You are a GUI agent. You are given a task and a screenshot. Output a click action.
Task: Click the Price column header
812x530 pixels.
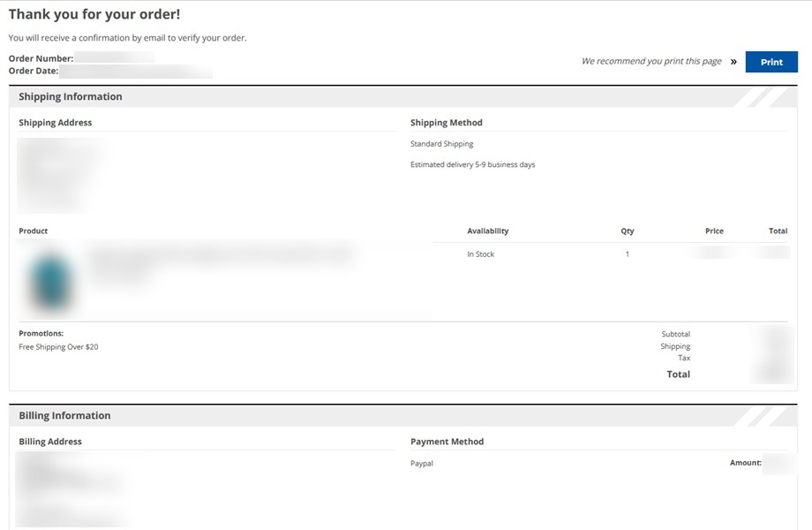(x=714, y=231)
